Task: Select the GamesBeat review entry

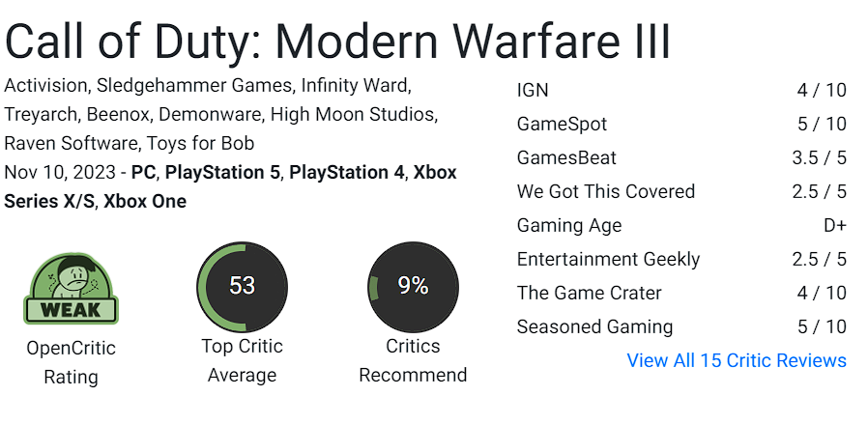Action: [566, 157]
